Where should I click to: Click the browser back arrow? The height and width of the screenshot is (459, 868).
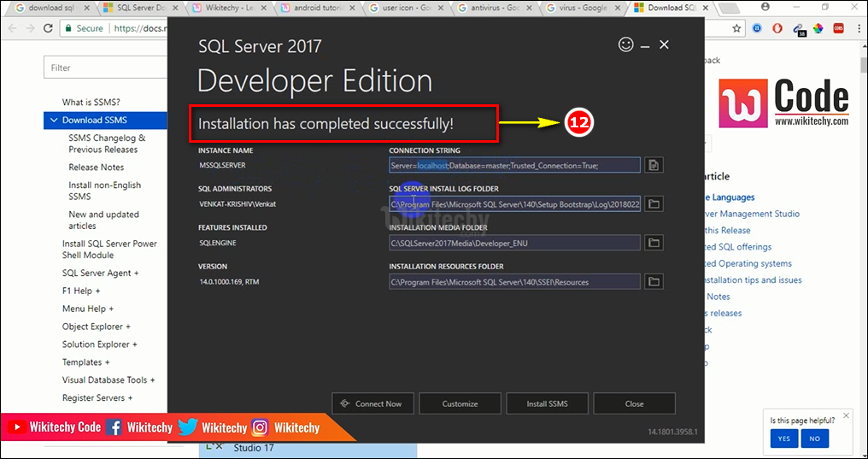[14, 28]
